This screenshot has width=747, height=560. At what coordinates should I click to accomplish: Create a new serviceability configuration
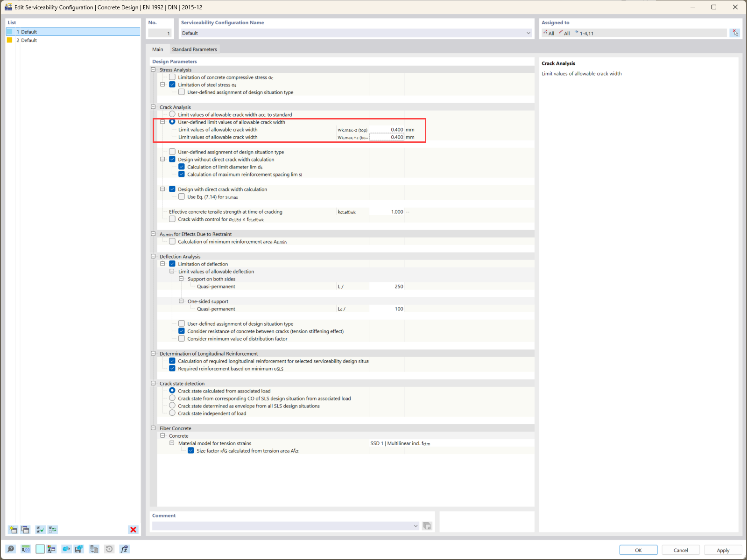[x=13, y=530]
